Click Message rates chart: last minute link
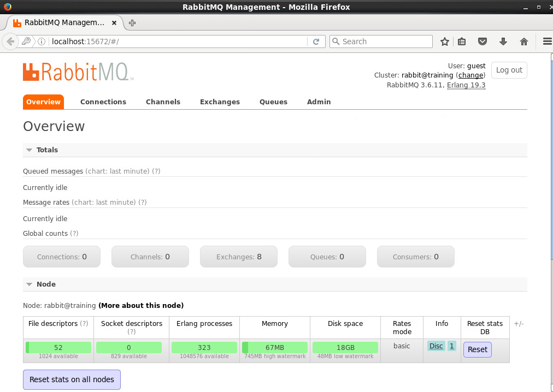Screen dimensions: 553x392 coord(104,203)
